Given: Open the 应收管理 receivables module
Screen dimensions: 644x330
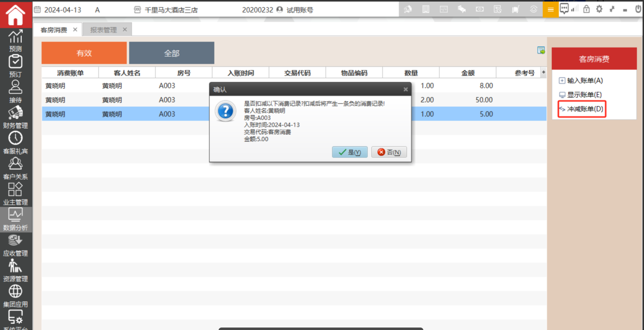Looking at the screenshot, I should [x=16, y=245].
